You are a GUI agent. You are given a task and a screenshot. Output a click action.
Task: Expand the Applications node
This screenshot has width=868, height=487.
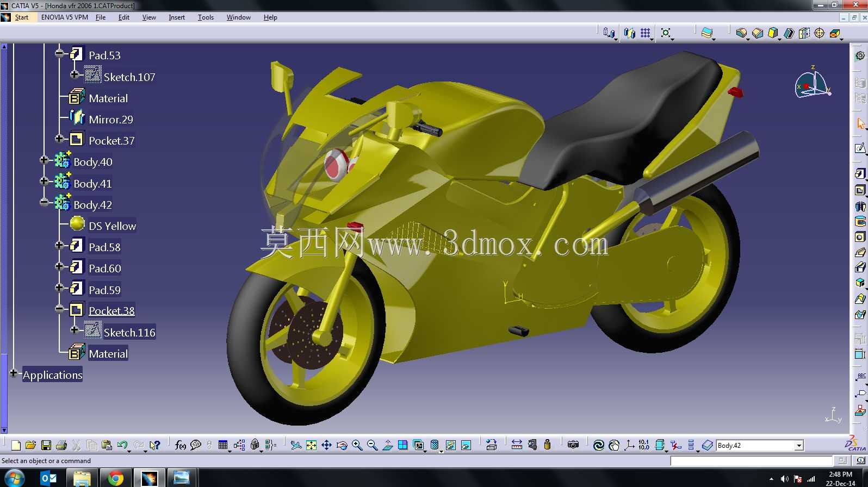click(x=14, y=373)
